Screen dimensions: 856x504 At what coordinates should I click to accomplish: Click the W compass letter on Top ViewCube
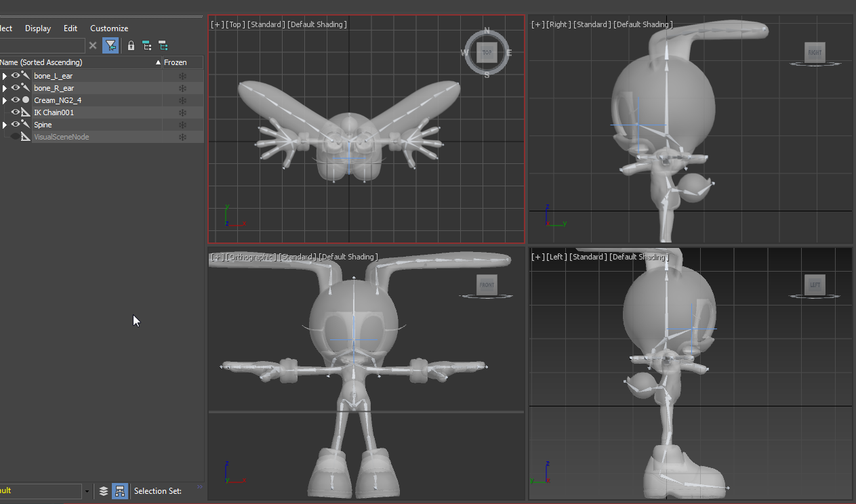coord(466,52)
